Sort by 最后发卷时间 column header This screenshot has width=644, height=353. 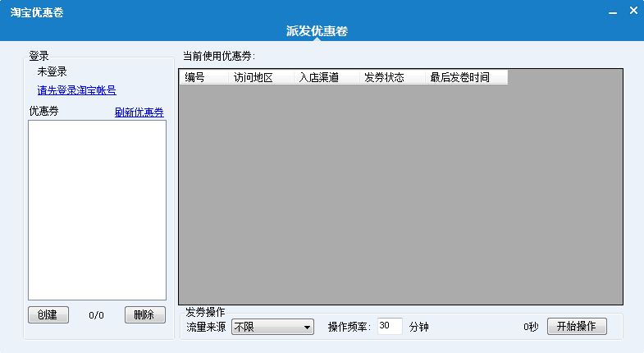[x=459, y=77]
